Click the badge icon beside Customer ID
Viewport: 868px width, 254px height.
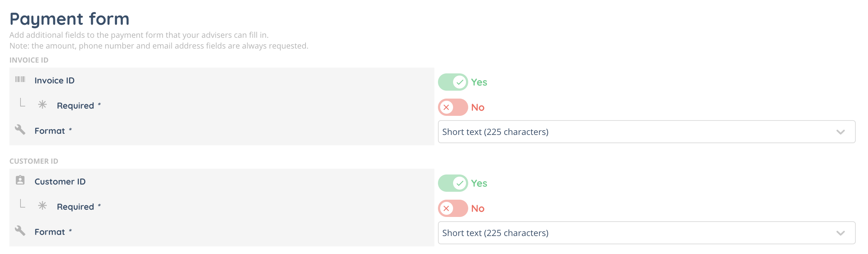[20, 180]
